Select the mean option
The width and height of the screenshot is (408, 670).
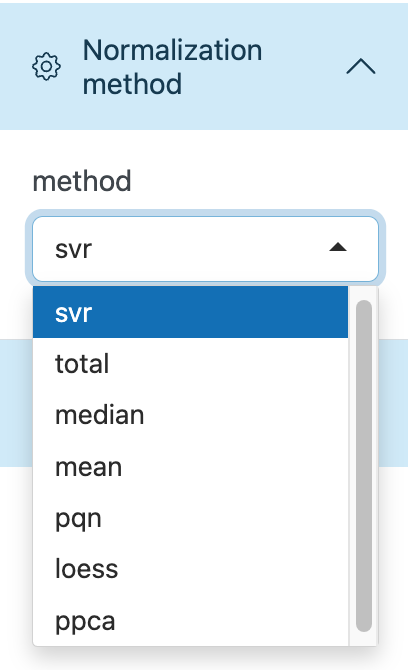191,467
